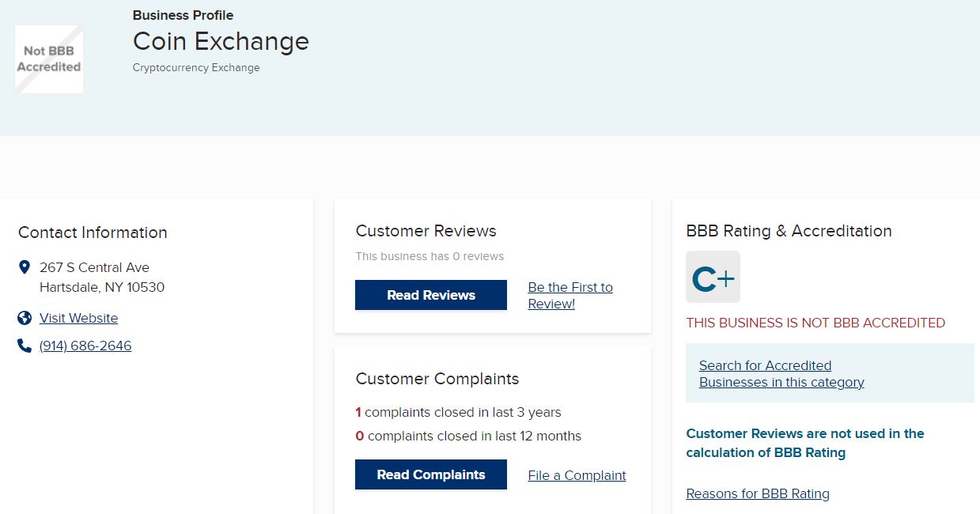This screenshot has width=980, height=514.
Task: Click 'THIS BUSINESS IS NOT BBB ACCREDITED' notice
Action: pos(815,323)
